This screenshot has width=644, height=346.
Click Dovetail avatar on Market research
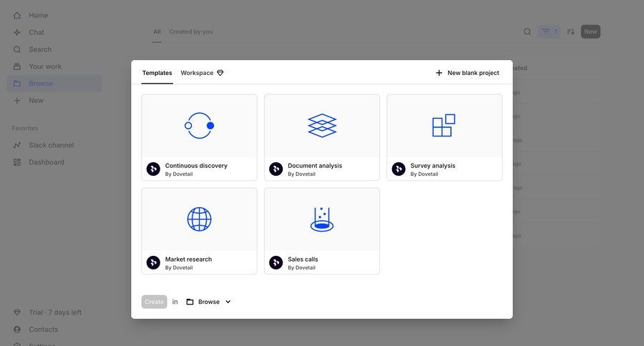point(153,262)
